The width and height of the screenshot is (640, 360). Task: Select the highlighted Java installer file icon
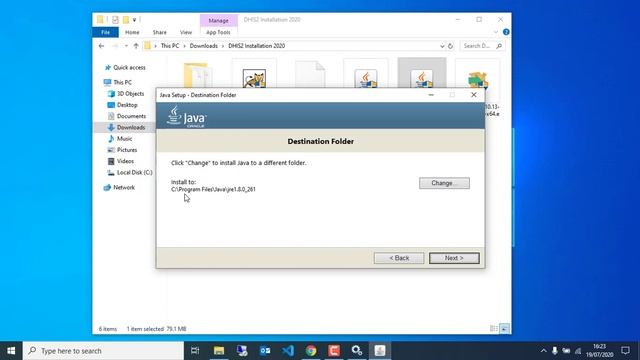(x=422, y=78)
